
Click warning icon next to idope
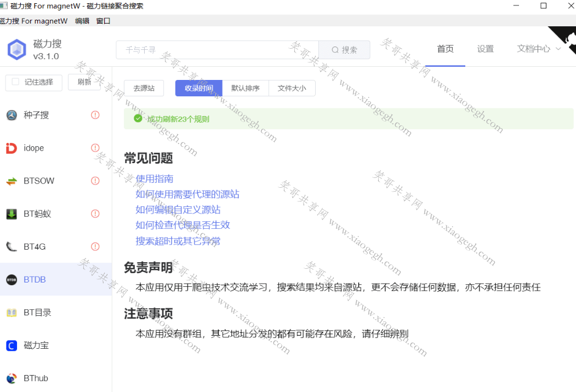(x=95, y=148)
